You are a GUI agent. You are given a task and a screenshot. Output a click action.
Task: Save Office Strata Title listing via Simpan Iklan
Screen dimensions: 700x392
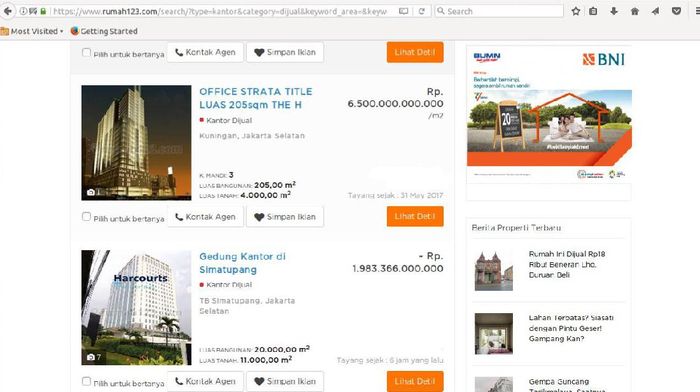[x=285, y=217]
